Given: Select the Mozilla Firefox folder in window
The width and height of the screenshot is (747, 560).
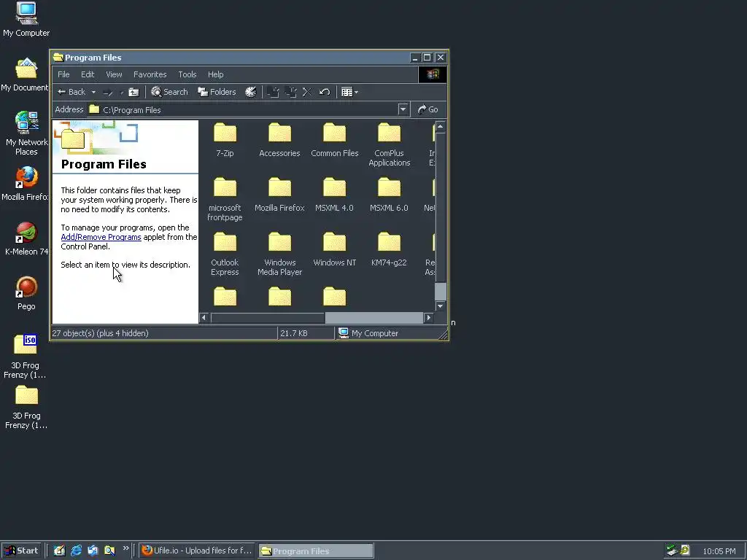Looking at the screenshot, I should [x=279, y=195].
